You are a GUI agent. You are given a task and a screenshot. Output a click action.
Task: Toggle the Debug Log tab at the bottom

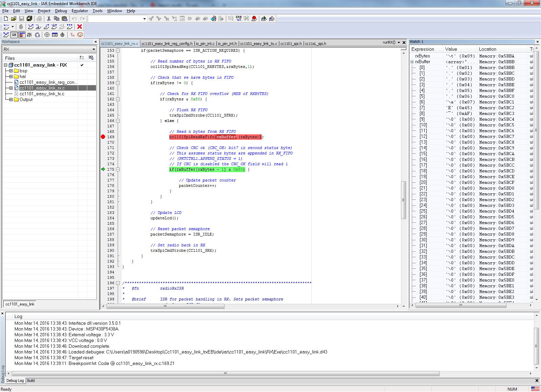point(15,381)
